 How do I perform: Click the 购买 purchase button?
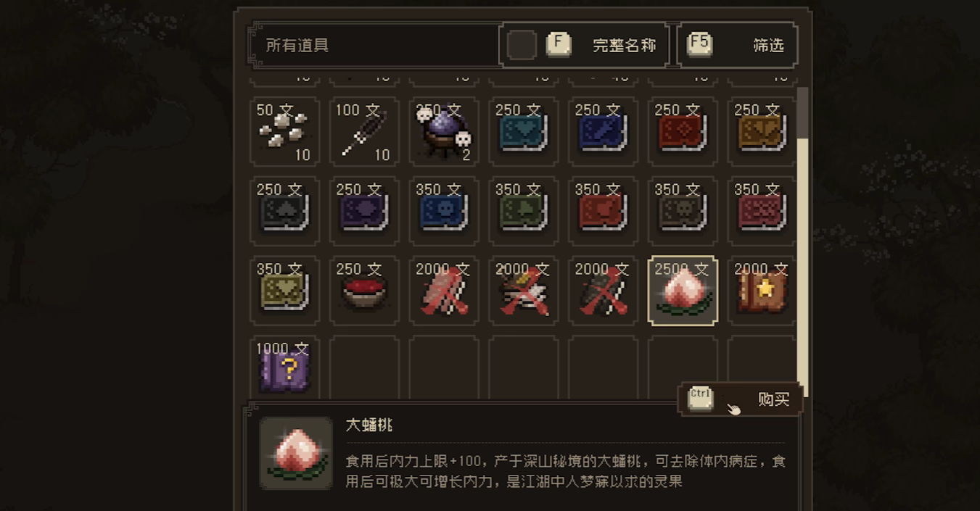click(x=741, y=399)
